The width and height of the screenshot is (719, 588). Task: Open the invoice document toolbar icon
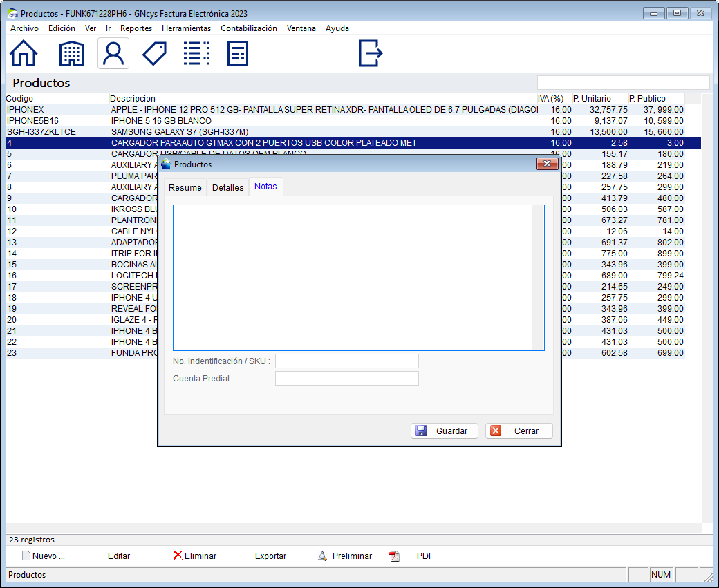pyautogui.click(x=238, y=53)
